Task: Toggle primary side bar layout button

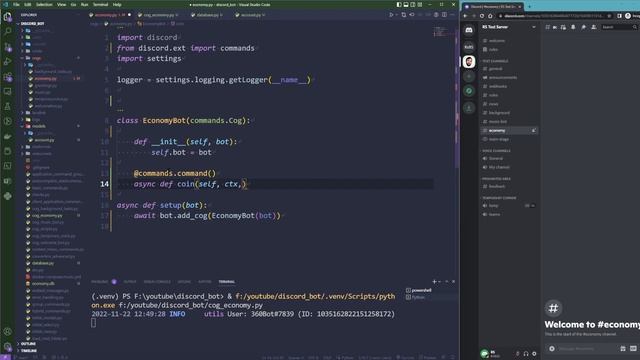Action: tap(399, 4)
